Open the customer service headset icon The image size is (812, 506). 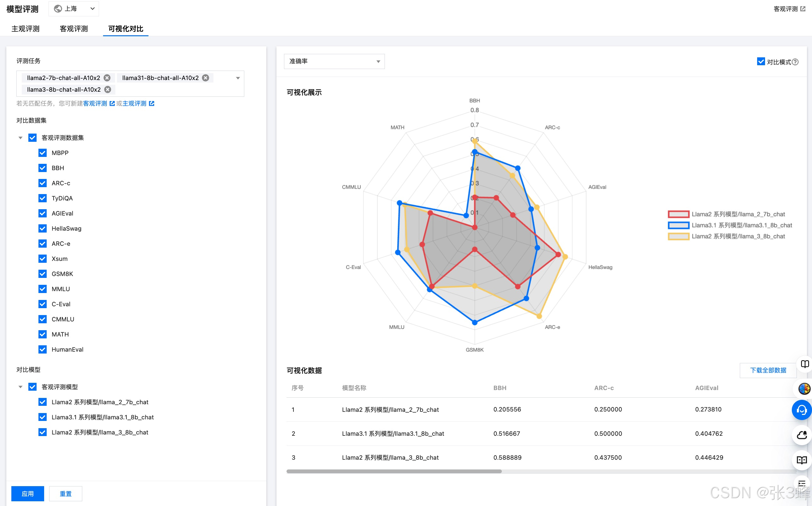click(x=802, y=410)
